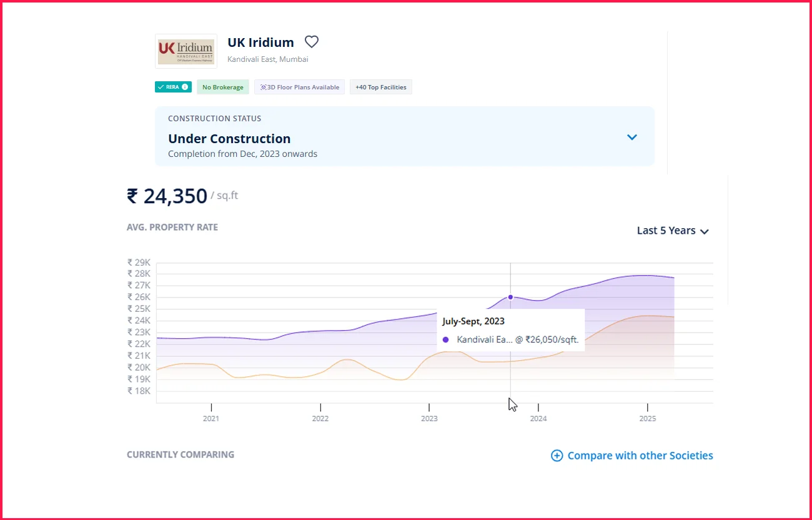Click the checkmark icon in RERA badge
This screenshot has width=812, height=520.
pos(161,87)
